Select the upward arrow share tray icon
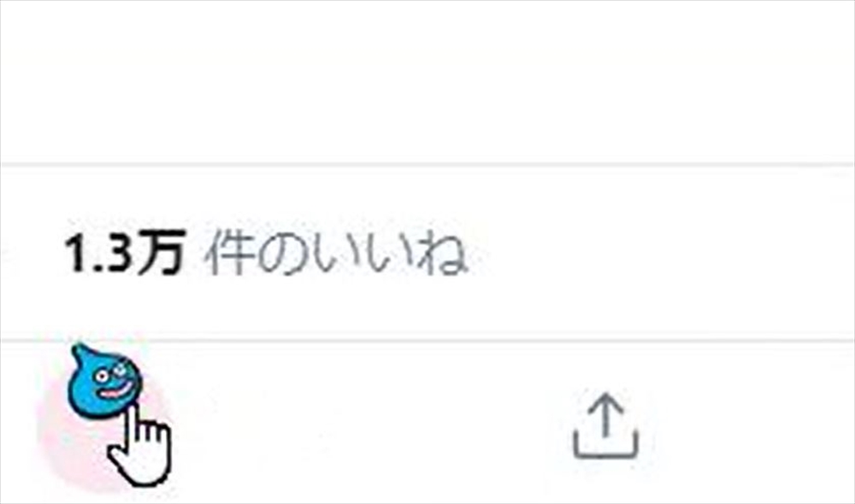 coord(605,426)
